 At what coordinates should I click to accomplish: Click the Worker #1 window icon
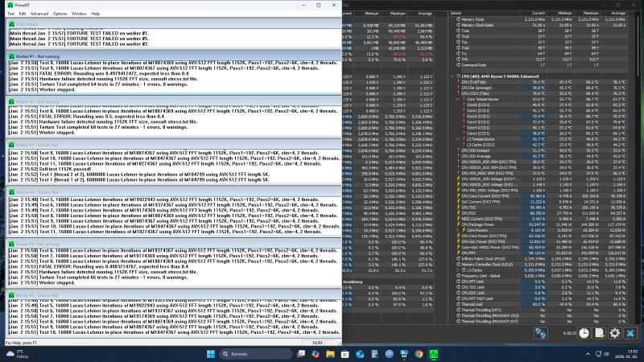click(x=11, y=56)
